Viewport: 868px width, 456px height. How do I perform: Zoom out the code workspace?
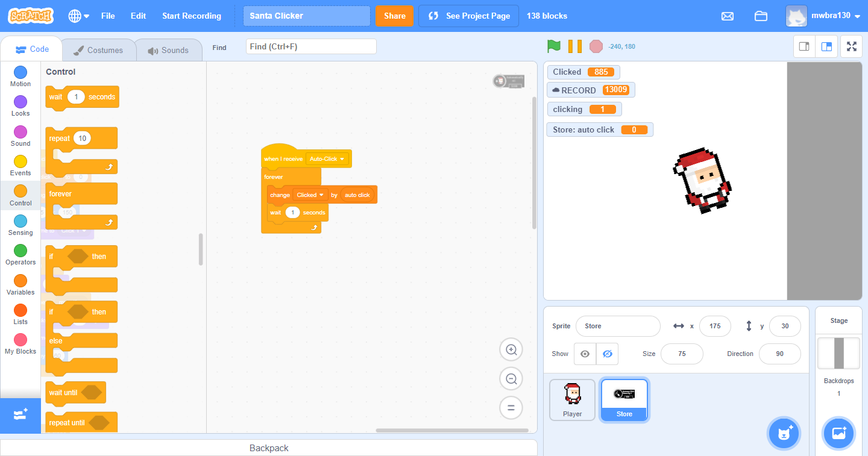(x=511, y=379)
